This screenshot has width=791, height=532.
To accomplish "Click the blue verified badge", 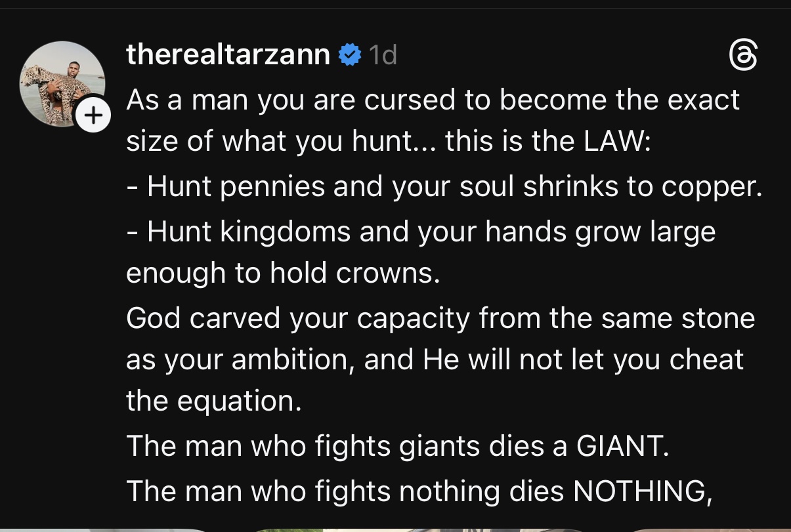I will pyautogui.click(x=349, y=55).
